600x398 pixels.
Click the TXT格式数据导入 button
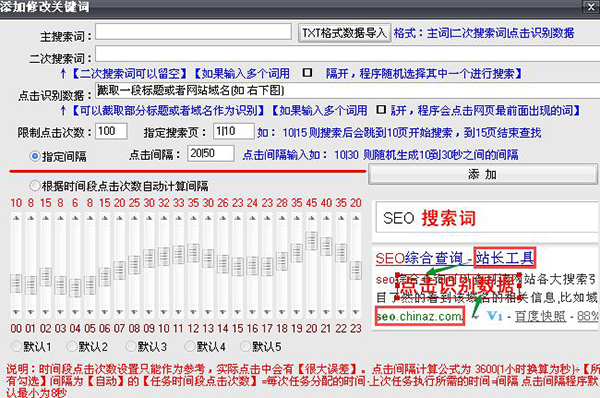pyautogui.click(x=344, y=33)
